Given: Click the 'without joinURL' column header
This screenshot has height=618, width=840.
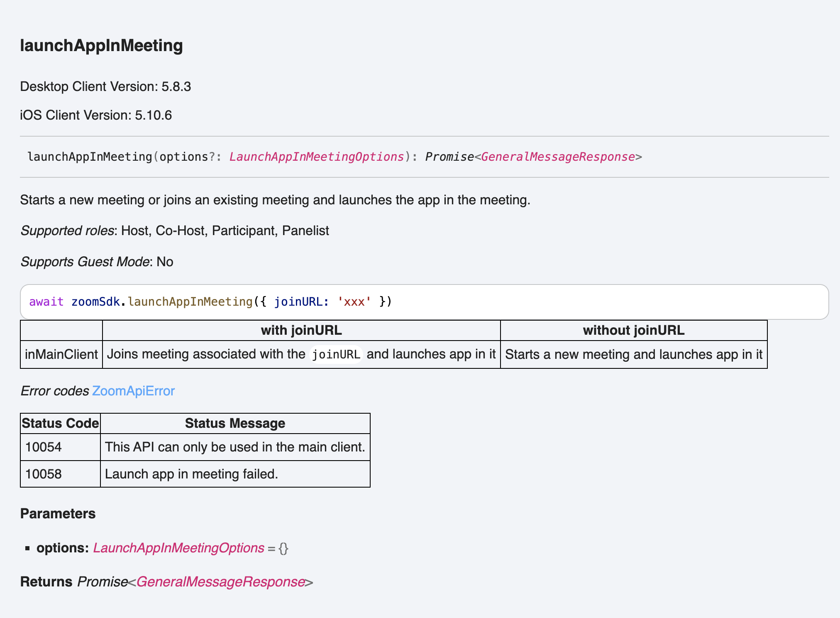Looking at the screenshot, I should tap(633, 331).
